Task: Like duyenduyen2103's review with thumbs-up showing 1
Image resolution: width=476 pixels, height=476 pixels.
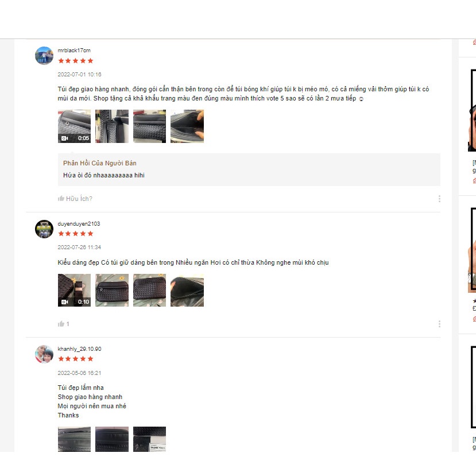Action: pyautogui.click(x=63, y=324)
